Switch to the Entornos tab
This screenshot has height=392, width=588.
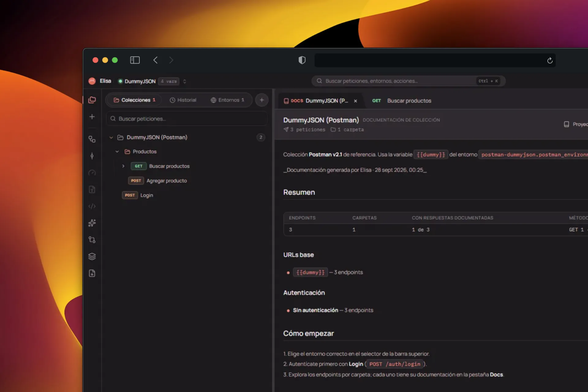tap(228, 100)
